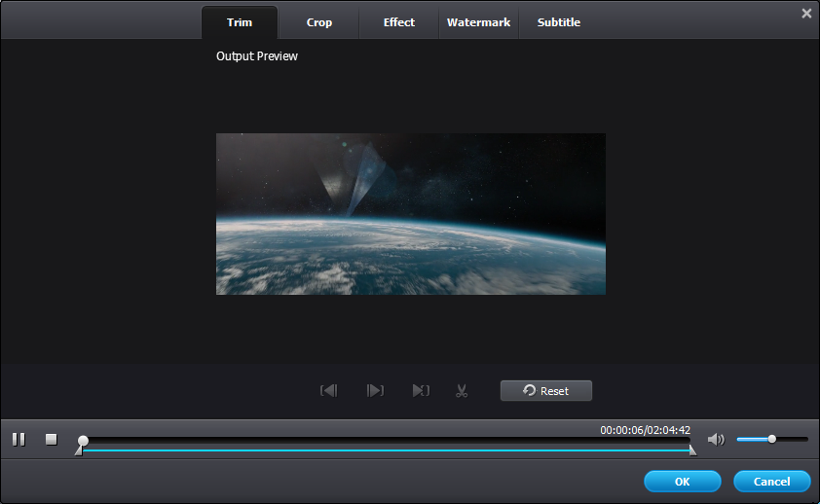Image resolution: width=820 pixels, height=504 pixels.
Task: Click the right trim end marker
Action: 693,450
